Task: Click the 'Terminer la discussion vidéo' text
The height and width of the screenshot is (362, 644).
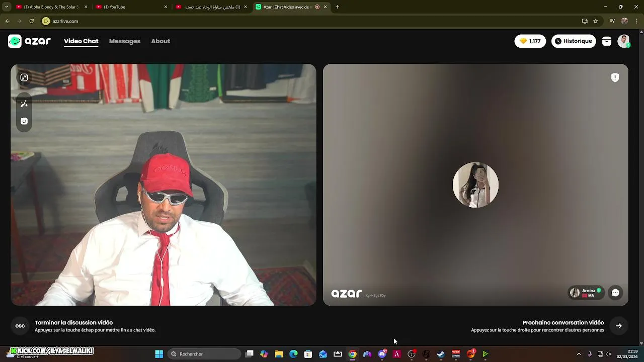Action: pos(73,323)
